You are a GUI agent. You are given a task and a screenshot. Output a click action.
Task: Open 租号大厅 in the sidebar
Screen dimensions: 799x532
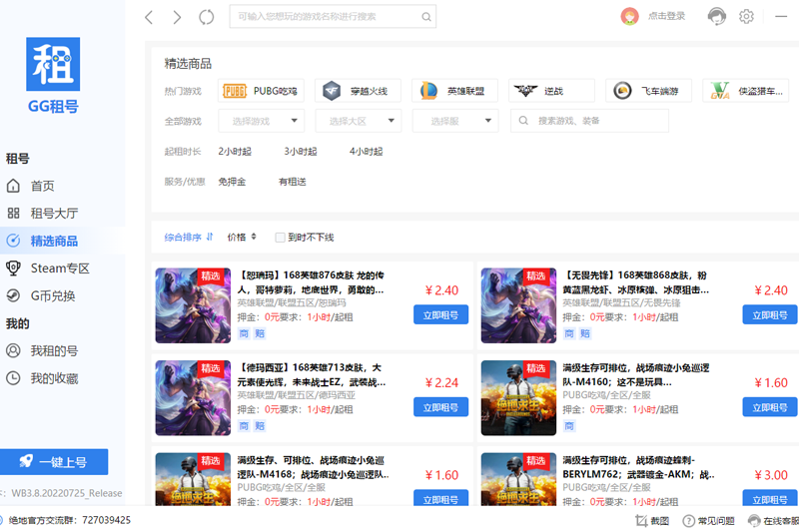[x=54, y=214]
